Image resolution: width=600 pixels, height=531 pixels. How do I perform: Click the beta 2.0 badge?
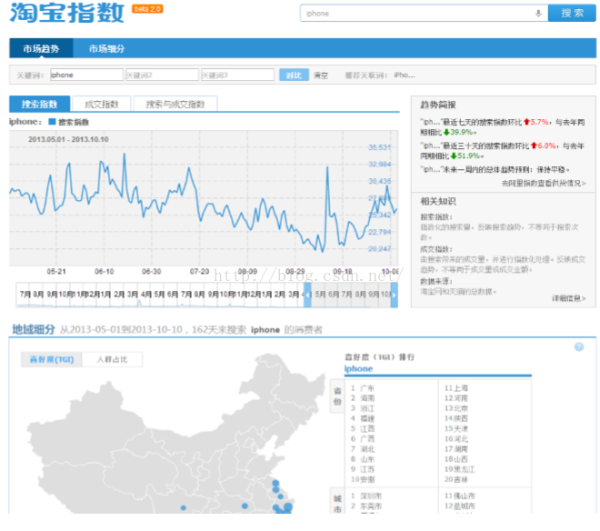[x=147, y=9]
